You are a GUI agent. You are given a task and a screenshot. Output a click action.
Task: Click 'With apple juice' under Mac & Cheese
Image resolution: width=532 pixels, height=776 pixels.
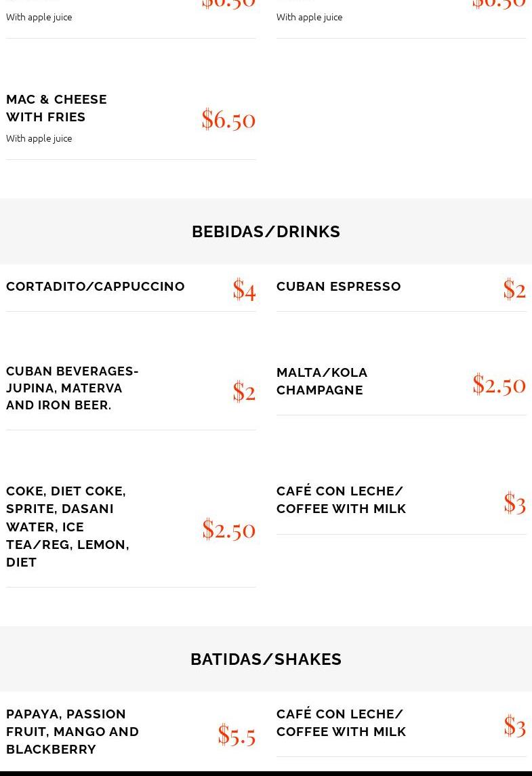(x=39, y=138)
